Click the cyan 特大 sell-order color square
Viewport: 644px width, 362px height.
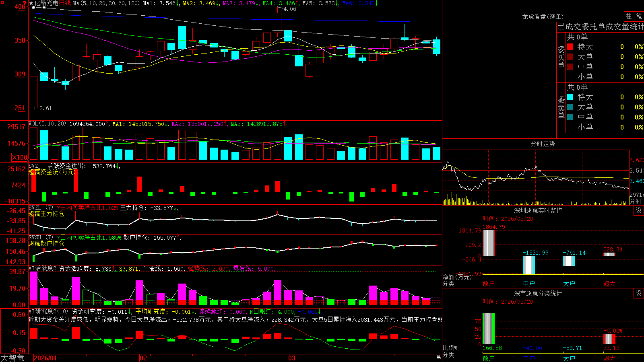coord(570,97)
